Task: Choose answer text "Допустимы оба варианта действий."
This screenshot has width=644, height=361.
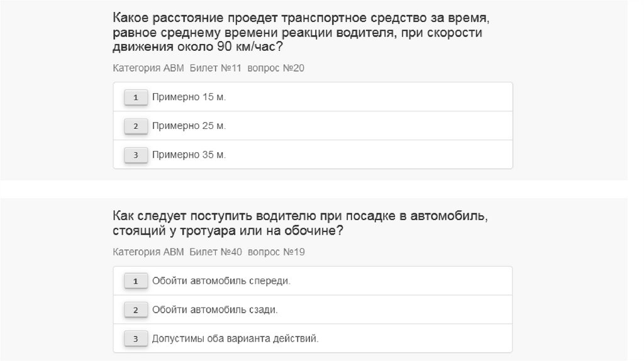Action: click(x=235, y=339)
